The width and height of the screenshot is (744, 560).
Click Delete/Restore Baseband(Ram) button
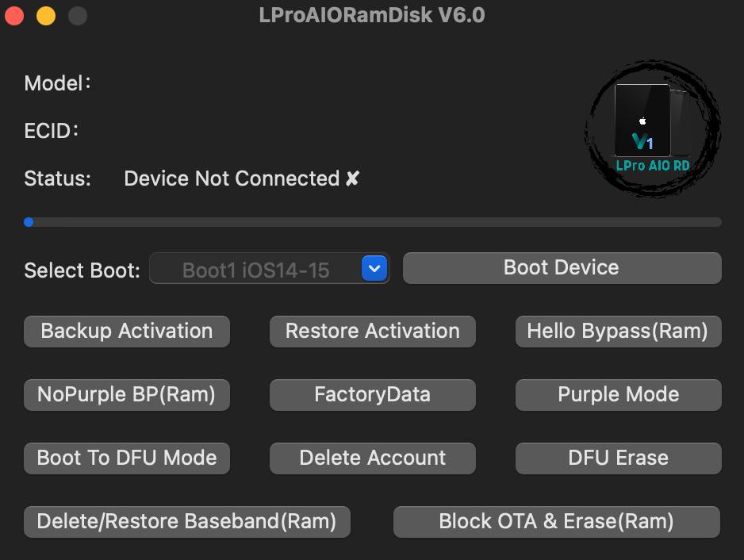coord(187,522)
